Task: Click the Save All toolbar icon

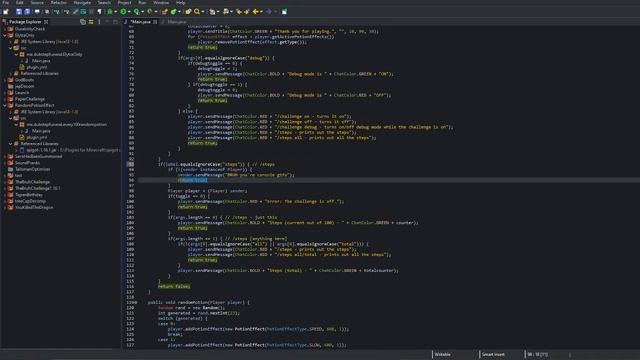Action: tap(27, 12)
